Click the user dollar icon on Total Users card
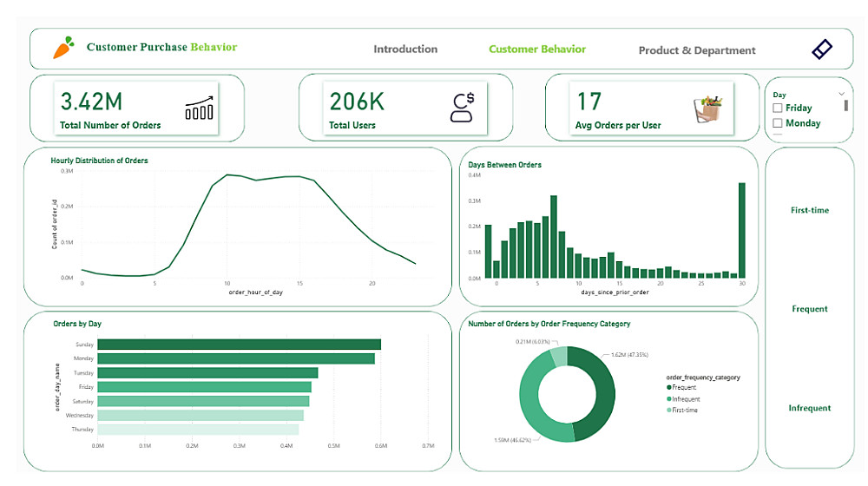This screenshot has height=486, width=868. (x=463, y=108)
